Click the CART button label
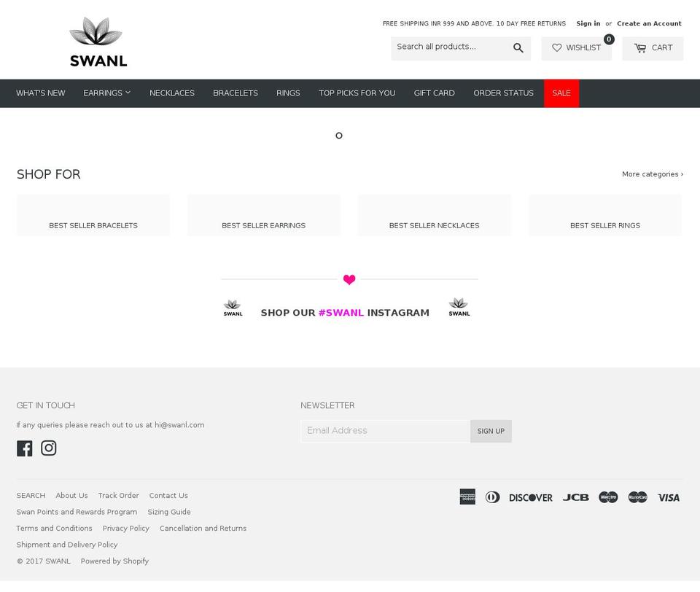This screenshot has height=592, width=700. coord(661,48)
